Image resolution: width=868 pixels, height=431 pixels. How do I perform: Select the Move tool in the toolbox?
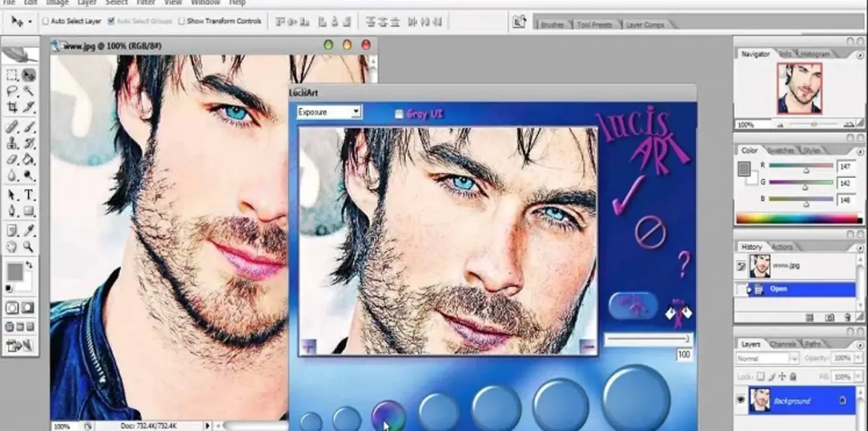[29, 74]
